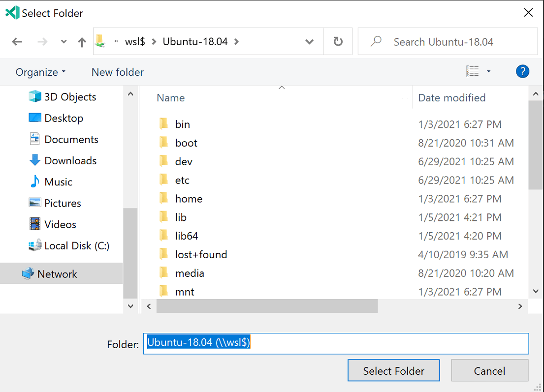Screen dimensions: 544x392
Task: Click the horizontal scrollbar in file list
Action: point(267,306)
